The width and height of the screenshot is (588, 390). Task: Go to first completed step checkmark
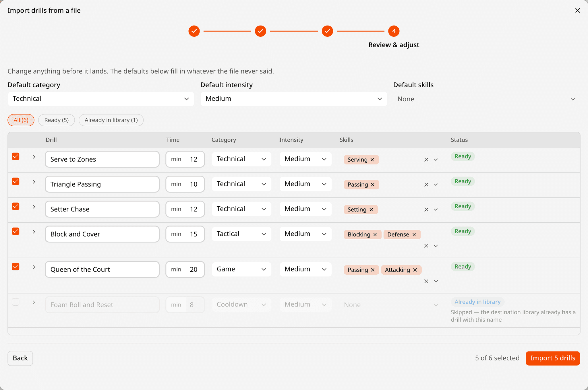point(194,31)
